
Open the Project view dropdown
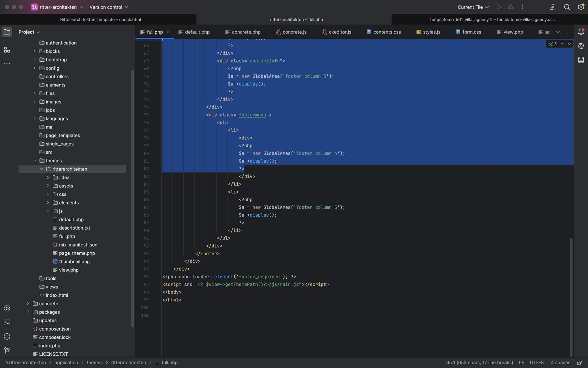[x=29, y=32]
